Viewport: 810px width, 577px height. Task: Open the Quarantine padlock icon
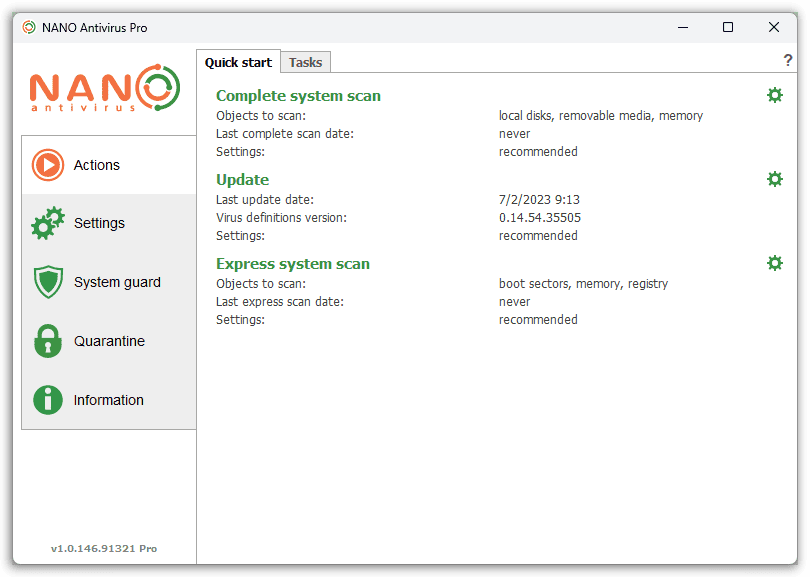click(48, 341)
